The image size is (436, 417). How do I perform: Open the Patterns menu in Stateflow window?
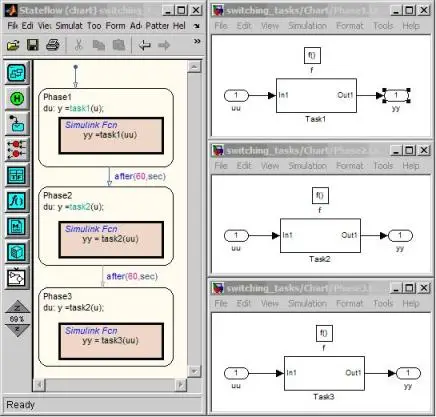click(x=157, y=26)
